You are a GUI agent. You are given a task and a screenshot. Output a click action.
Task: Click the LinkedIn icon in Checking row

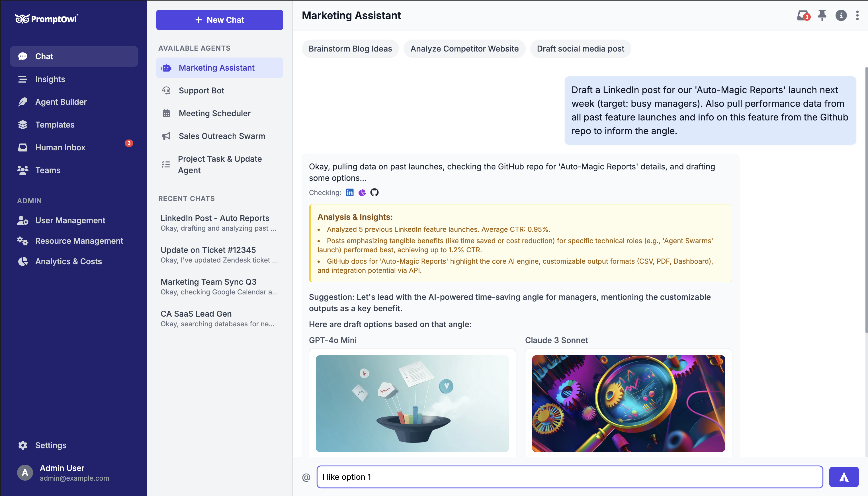[x=349, y=192]
